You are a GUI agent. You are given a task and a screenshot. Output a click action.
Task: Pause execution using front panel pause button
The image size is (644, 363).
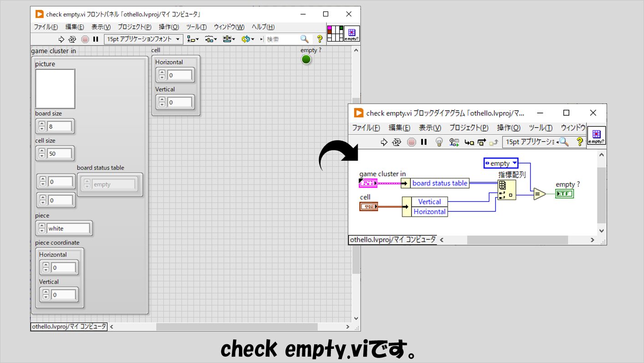click(x=96, y=39)
